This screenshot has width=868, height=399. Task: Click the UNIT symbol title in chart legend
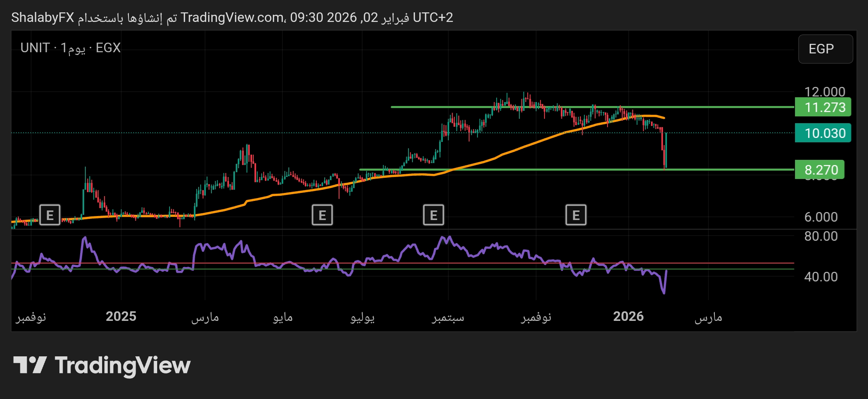(x=35, y=48)
